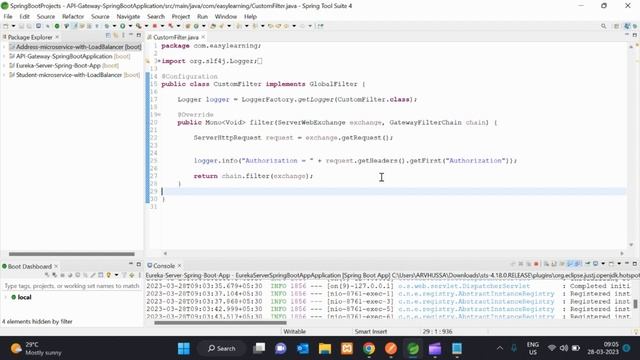Click the Debug bug toolbar icon
Screen dimensions: 640x360
(x=107, y=26)
